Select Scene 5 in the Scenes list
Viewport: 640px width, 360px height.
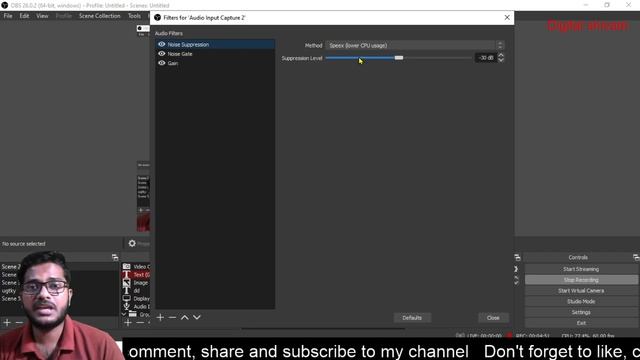coord(10,299)
